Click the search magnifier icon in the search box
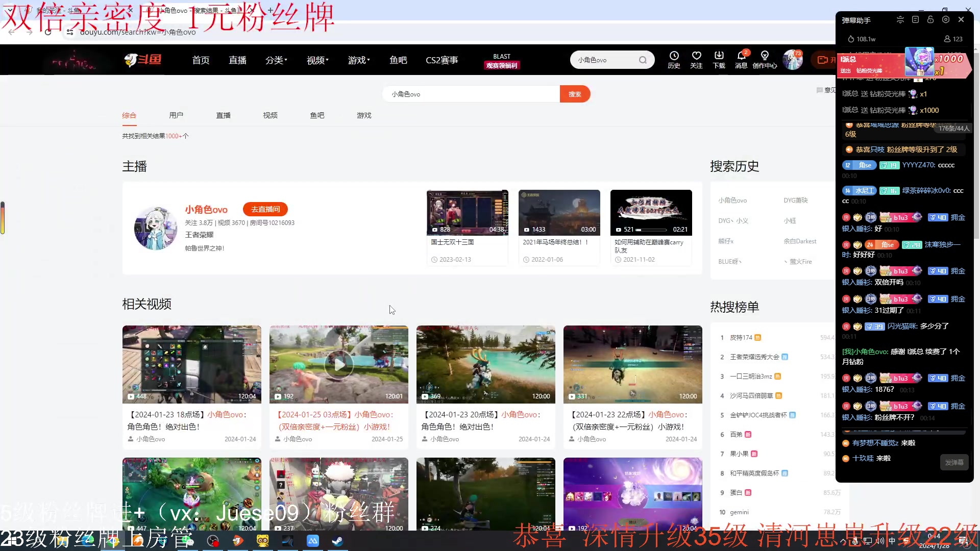 (643, 60)
